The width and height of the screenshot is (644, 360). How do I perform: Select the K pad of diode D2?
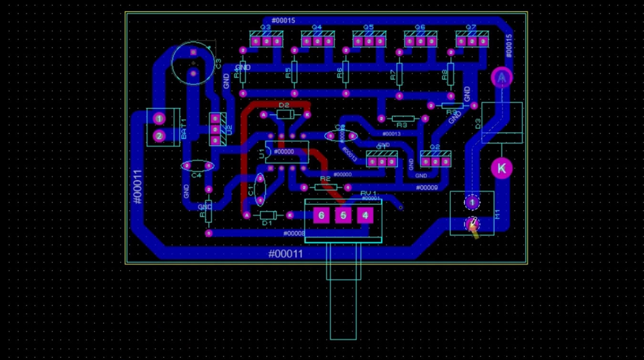307,115
